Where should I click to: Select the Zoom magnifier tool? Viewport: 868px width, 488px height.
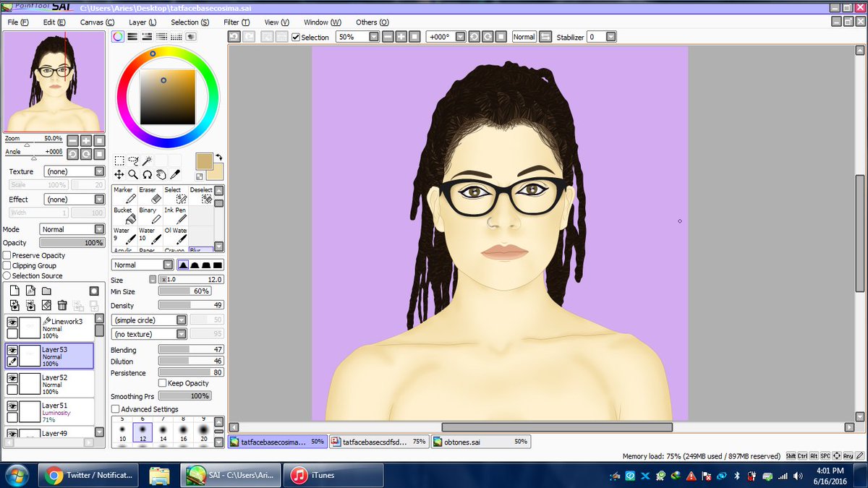(133, 174)
